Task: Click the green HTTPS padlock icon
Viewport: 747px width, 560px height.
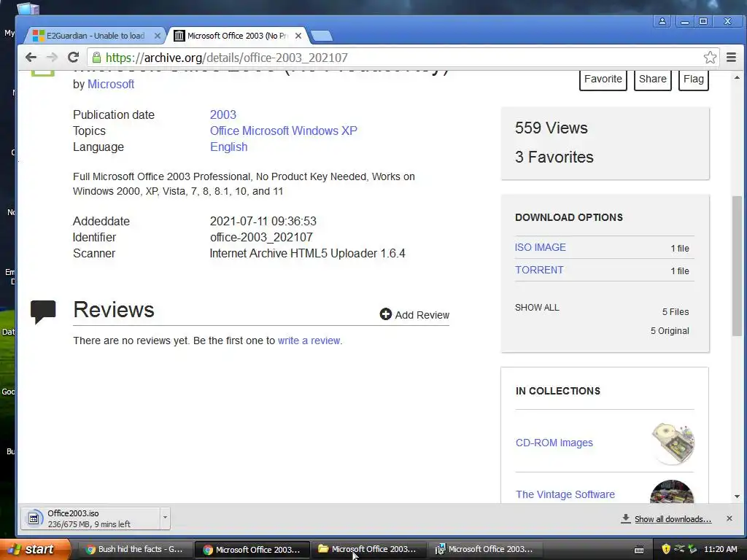Action: click(x=96, y=58)
